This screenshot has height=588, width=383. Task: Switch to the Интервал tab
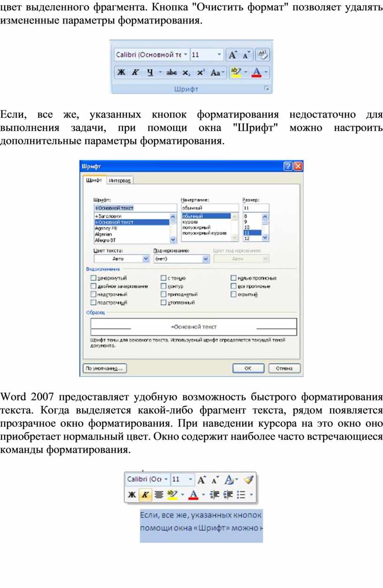pyautogui.click(x=120, y=181)
